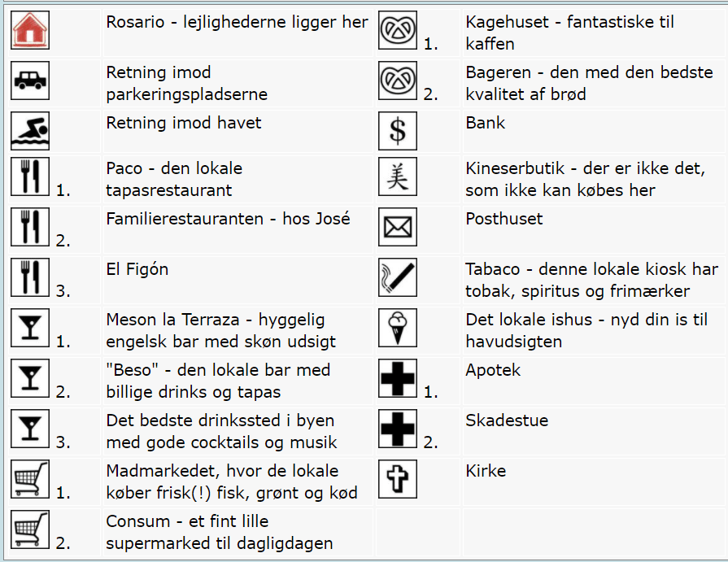Select fork and knife icon for Paco
This screenshot has width=728, height=562.
tap(30, 176)
